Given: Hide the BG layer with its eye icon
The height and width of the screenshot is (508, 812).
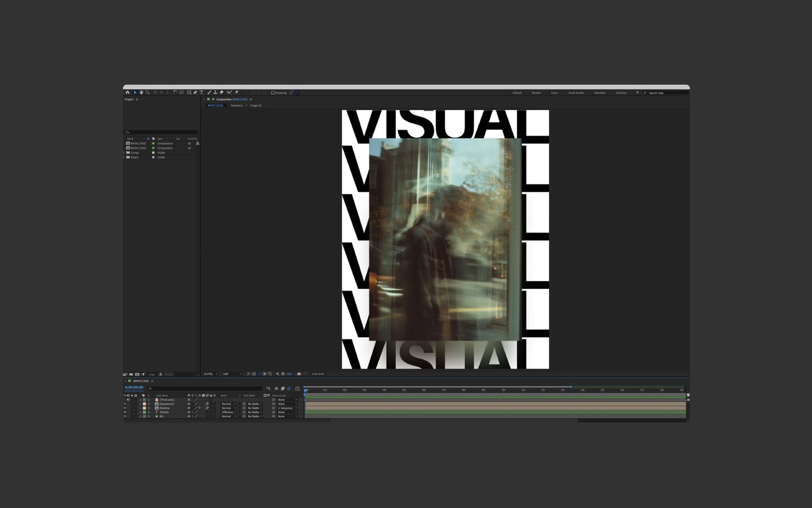Looking at the screenshot, I should (x=125, y=416).
